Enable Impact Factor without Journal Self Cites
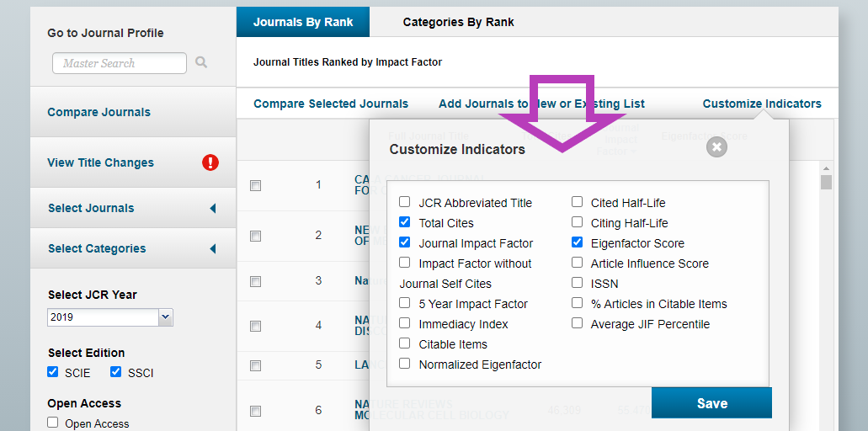This screenshot has width=868, height=431. [x=405, y=263]
